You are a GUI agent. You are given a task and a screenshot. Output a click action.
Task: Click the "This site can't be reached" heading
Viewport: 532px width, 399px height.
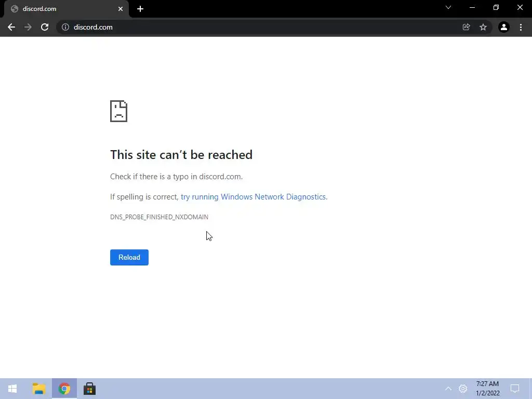tap(181, 155)
